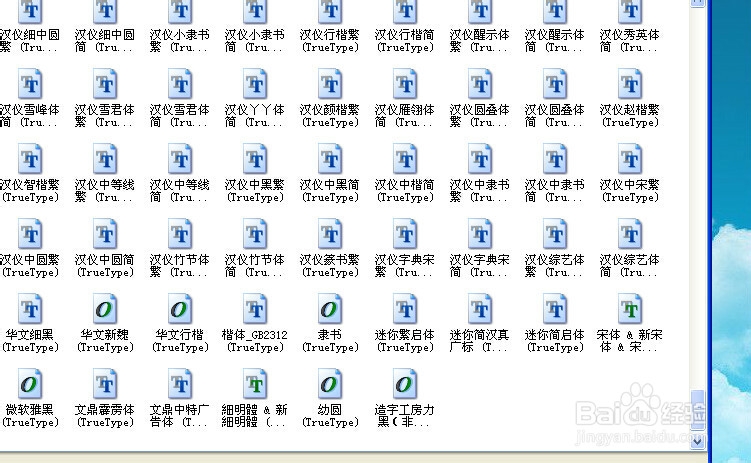
Task: Select the 汉仪雪君体繁 font icon
Action: click(x=105, y=84)
